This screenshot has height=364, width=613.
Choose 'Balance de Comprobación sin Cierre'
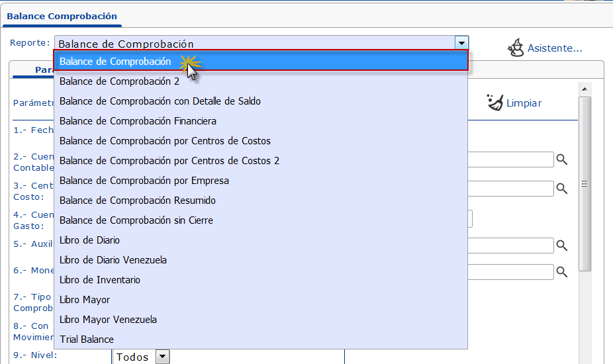pos(261,220)
